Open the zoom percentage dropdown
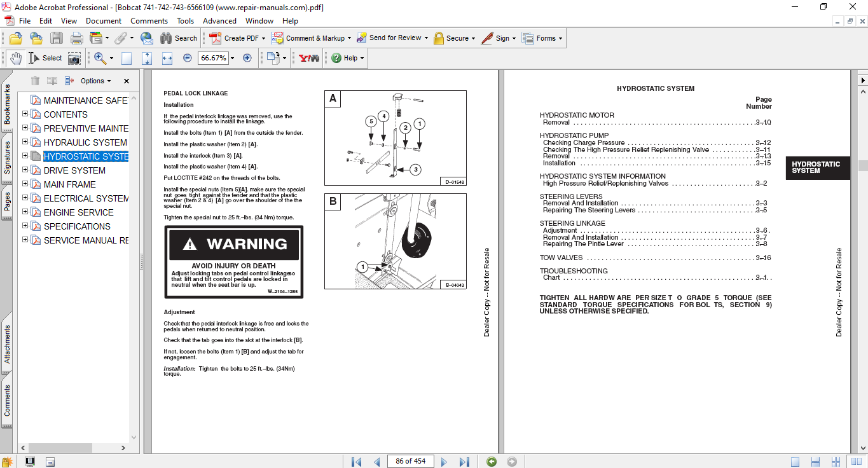Screen dimensions: 868x468 pyautogui.click(x=233, y=58)
